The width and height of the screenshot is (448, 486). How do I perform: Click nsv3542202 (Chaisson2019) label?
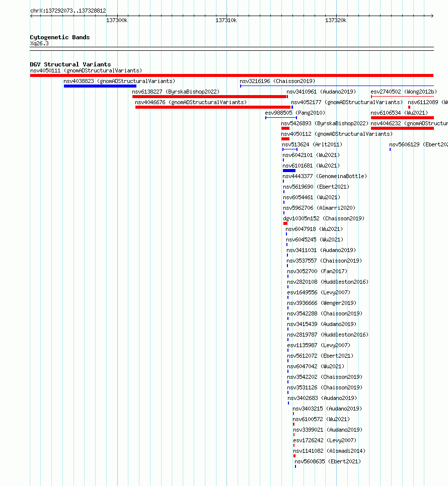[325, 376]
